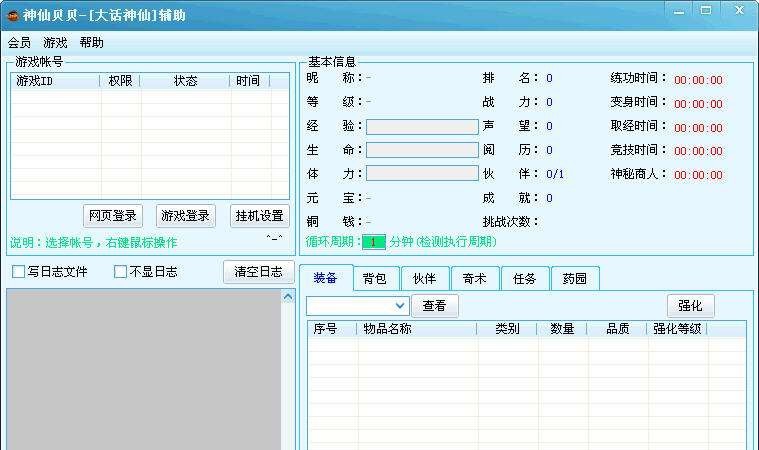The width and height of the screenshot is (759, 450).
Task: Click the 练功时间 timer value
Action: [698, 80]
